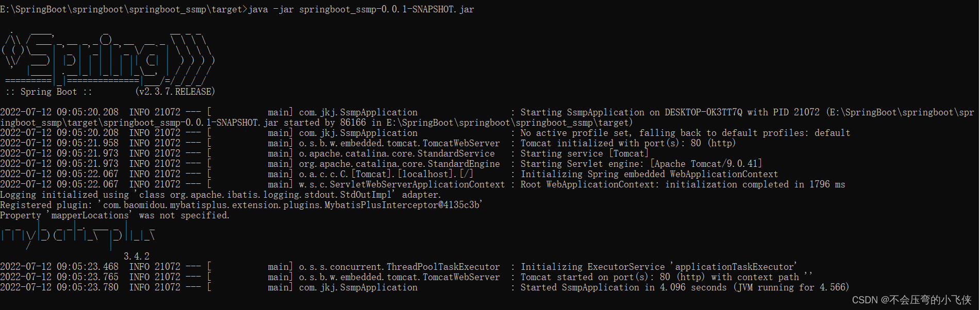This screenshot has width=980, height=310.
Task: Click the 'Logging initialized using' line
Action: tap(220, 195)
